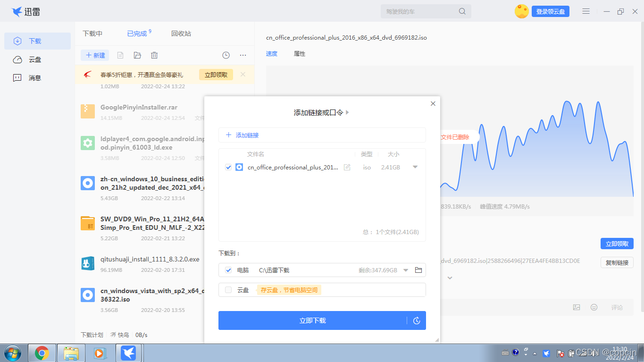
Task: Click the trash delete icon in toolbar
Action: (x=154, y=55)
